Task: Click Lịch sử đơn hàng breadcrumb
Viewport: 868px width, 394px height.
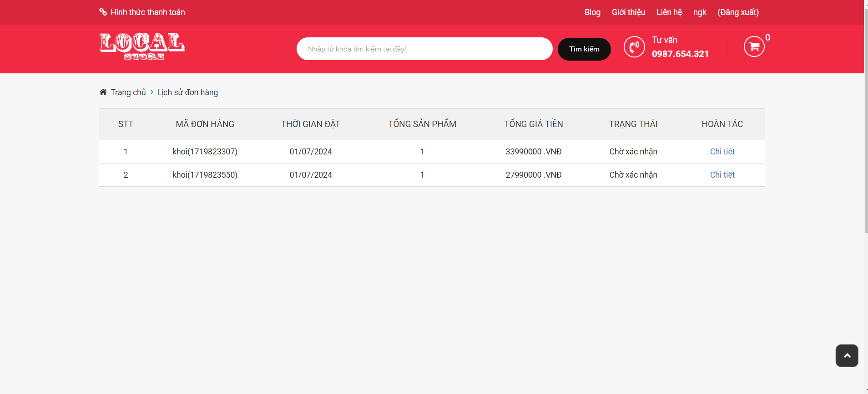Action: (187, 92)
